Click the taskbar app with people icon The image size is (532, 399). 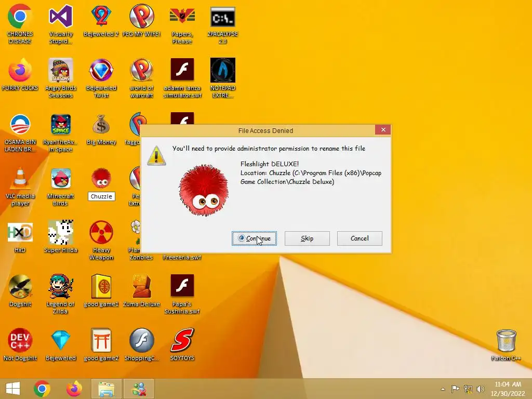[x=139, y=389]
